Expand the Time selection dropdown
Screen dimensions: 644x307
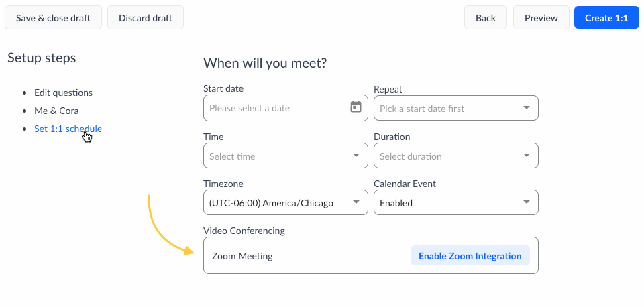point(356,156)
